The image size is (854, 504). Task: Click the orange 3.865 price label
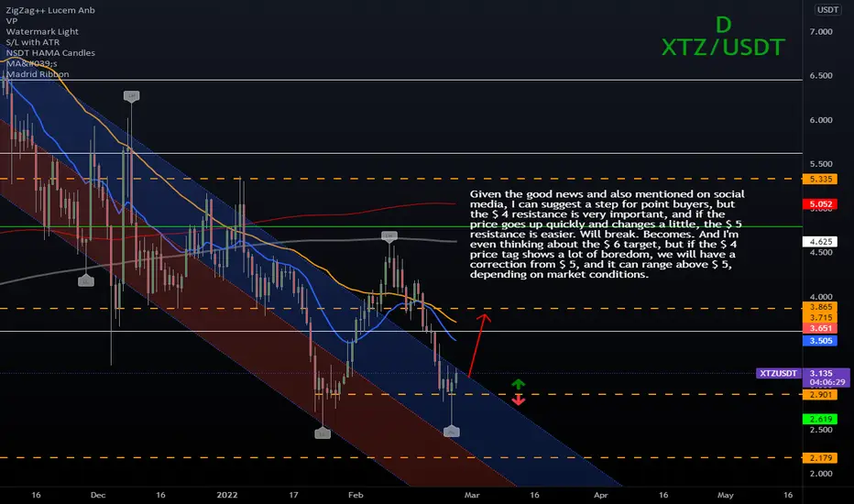point(820,307)
